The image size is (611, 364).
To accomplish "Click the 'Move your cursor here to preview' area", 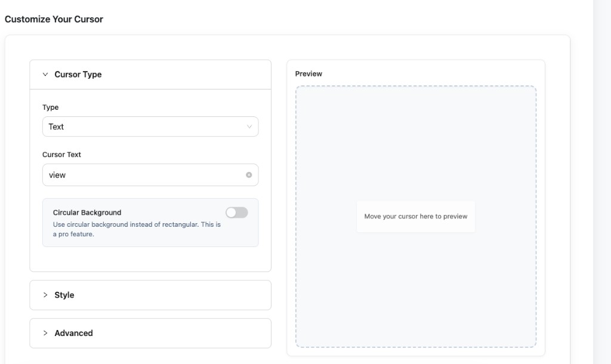I will [x=415, y=216].
